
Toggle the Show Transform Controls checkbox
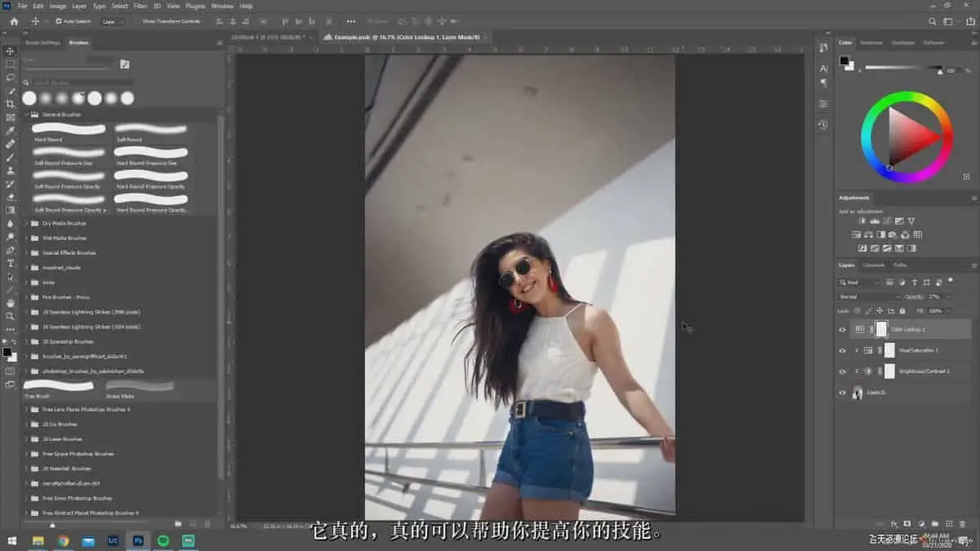(x=139, y=21)
